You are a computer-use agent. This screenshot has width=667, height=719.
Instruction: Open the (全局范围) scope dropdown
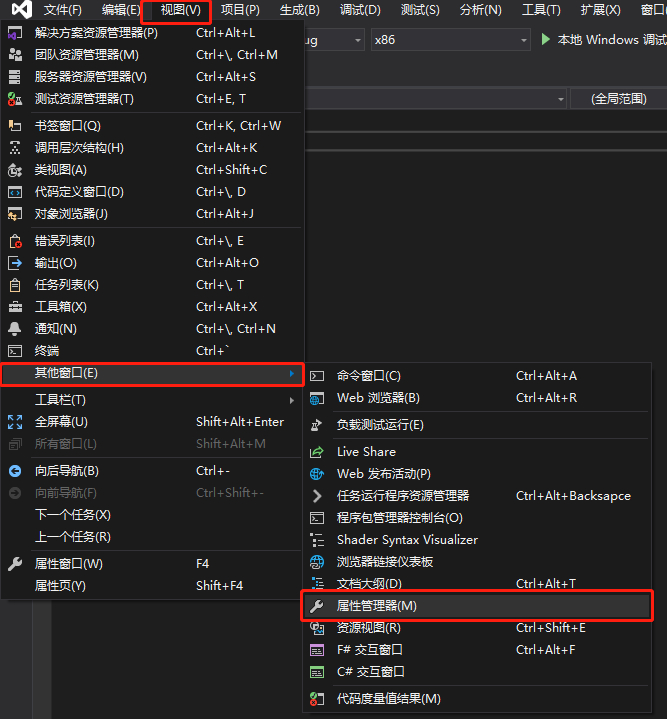click(x=619, y=99)
